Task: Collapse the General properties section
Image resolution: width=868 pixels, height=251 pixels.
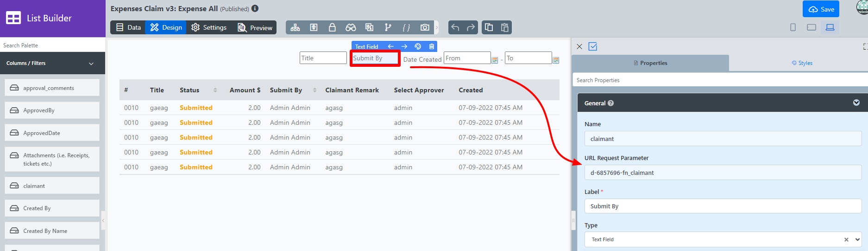Action: point(856,103)
